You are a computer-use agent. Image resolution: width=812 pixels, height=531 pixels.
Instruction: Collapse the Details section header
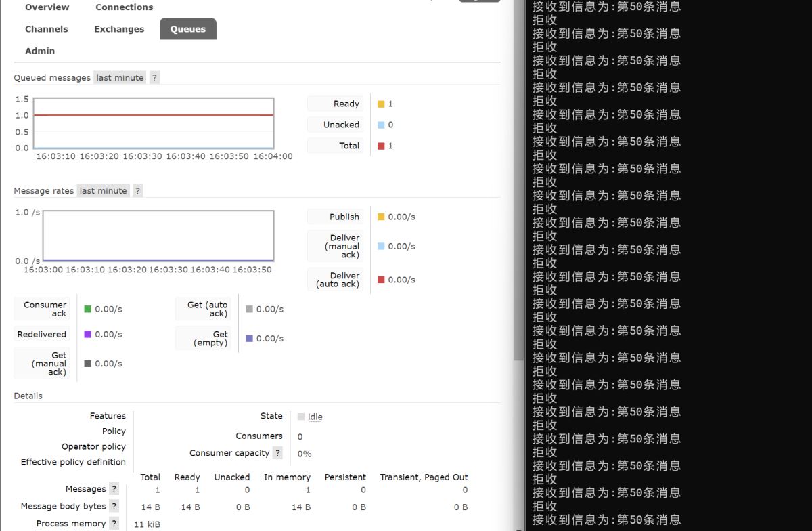(x=28, y=396)
